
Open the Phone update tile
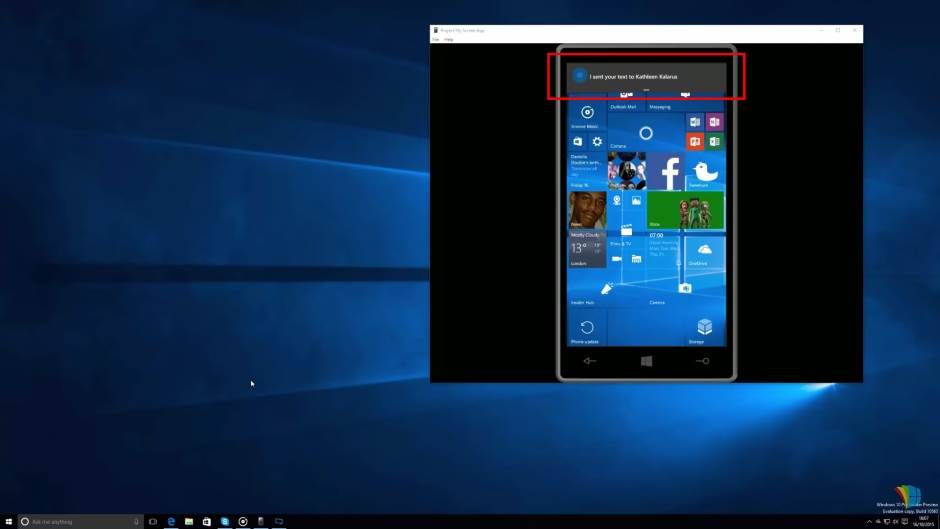click(x=586, y=328)
